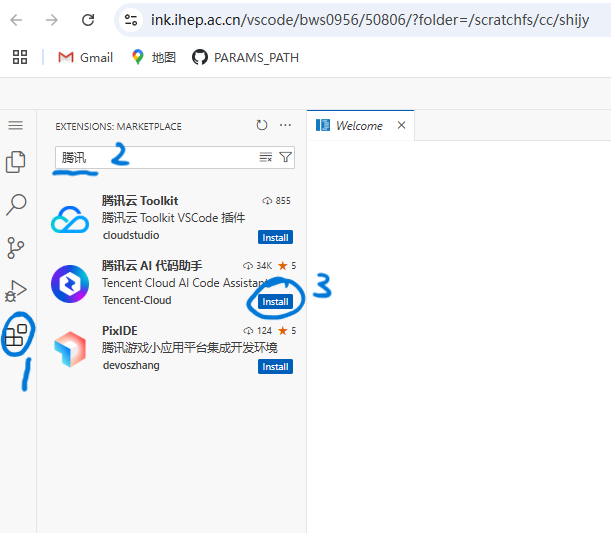Open the Gmail bookmark
This screenshot has height=533, width=611.
pyautogui.click(x=85, y=58)
